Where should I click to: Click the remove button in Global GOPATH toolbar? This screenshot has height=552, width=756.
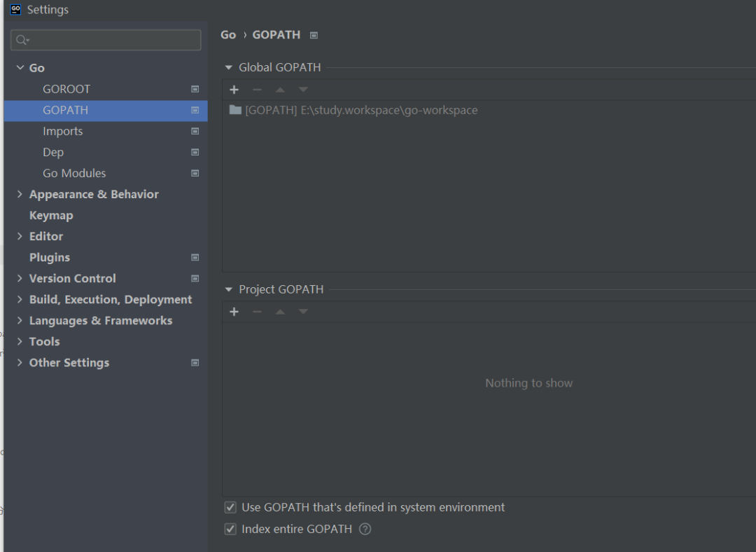(x=257, y=90)
